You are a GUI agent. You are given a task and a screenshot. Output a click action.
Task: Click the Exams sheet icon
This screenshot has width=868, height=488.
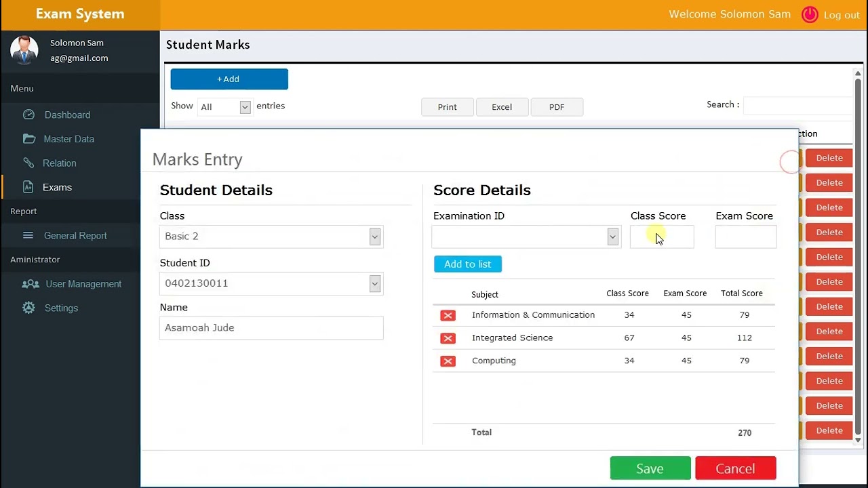click(x=28, y=187)
